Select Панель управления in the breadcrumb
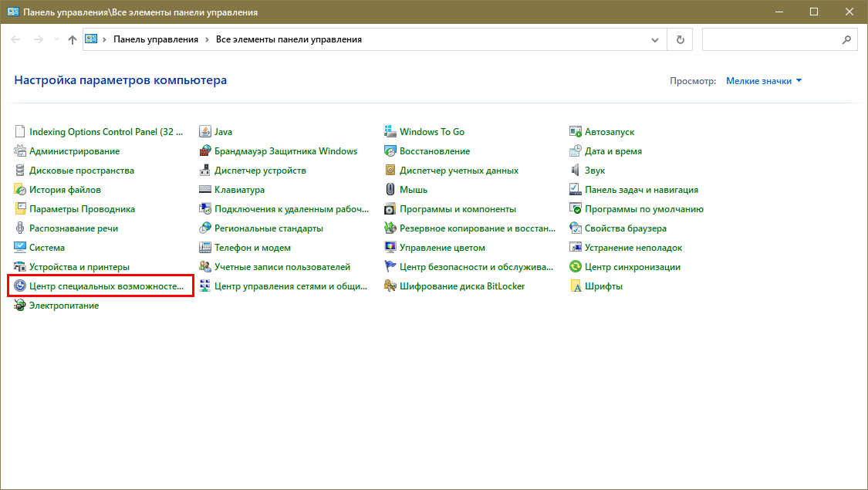The width and height of the screenshot is (868, 490). tap(156, 39)
